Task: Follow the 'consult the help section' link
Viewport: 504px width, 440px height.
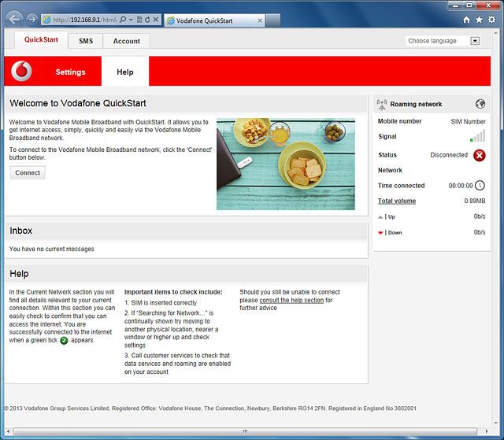Action: pyautogui.click(x=291, y=301)
